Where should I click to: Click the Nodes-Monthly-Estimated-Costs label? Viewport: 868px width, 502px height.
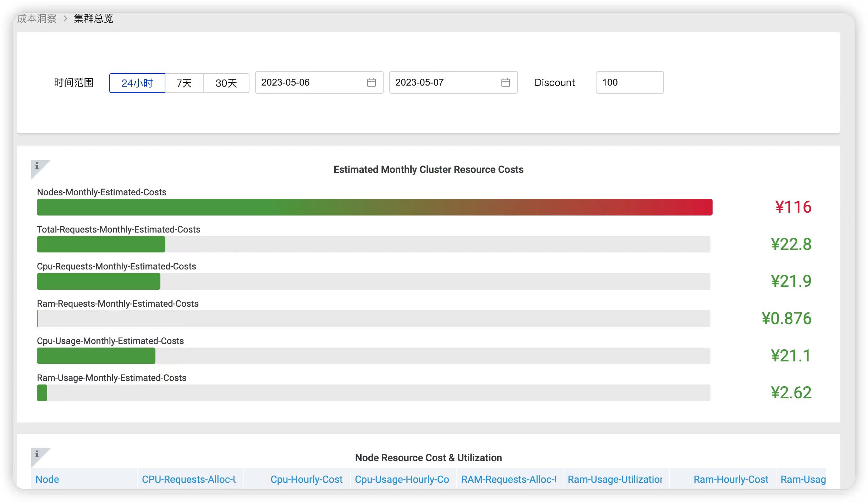pos(101,192)
